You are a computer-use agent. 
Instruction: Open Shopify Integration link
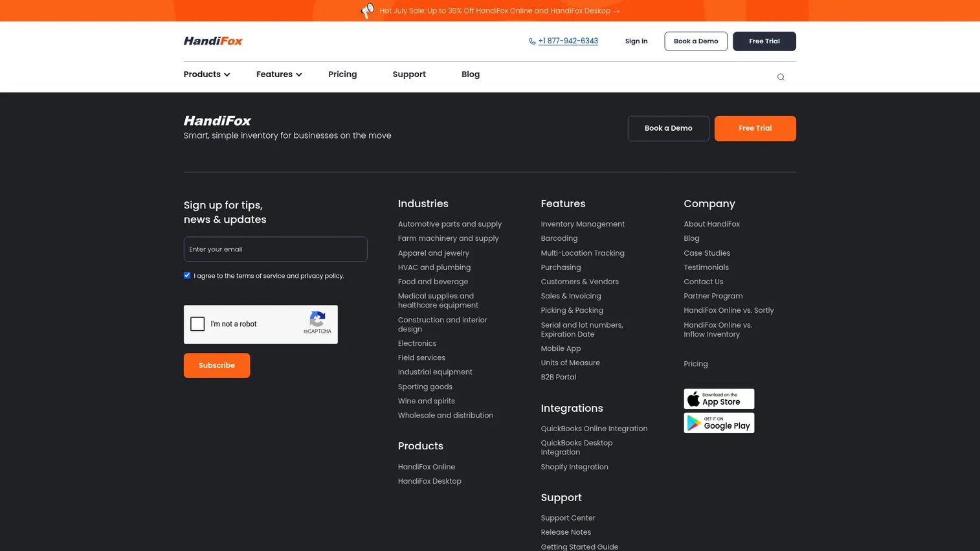click(x=575, y=467)
